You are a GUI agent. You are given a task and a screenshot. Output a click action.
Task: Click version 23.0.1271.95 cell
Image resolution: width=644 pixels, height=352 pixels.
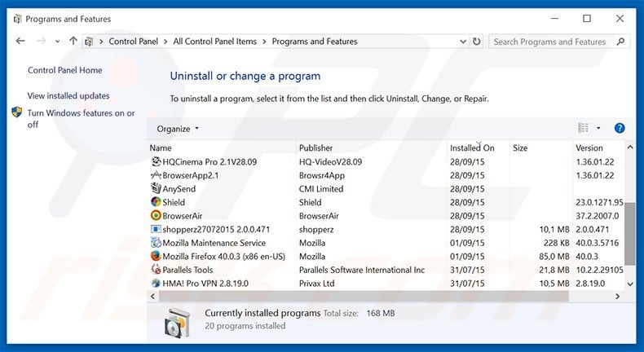[x=600, y=202]
